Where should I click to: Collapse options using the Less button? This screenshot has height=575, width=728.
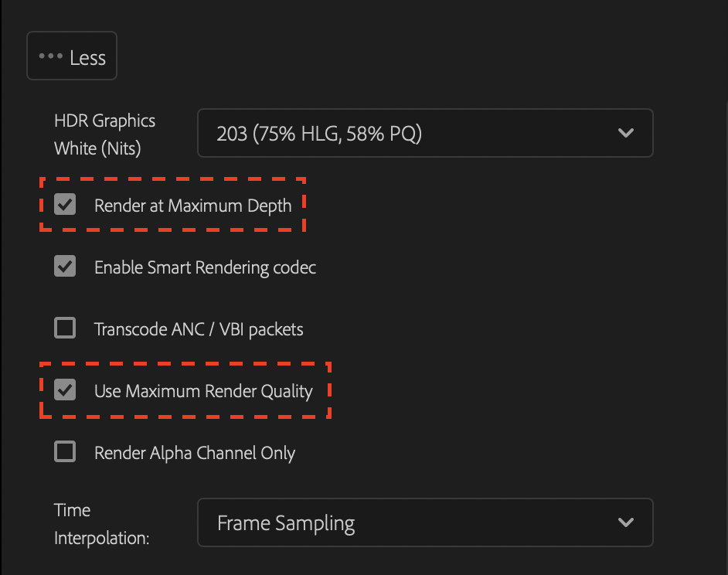point(71,55)
